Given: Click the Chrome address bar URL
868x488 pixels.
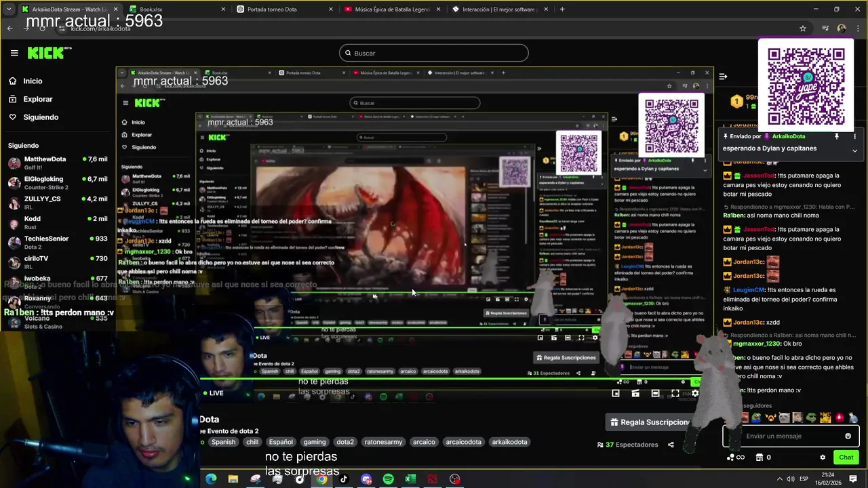Looking at the screenshot, I should [x=100, y=28].
